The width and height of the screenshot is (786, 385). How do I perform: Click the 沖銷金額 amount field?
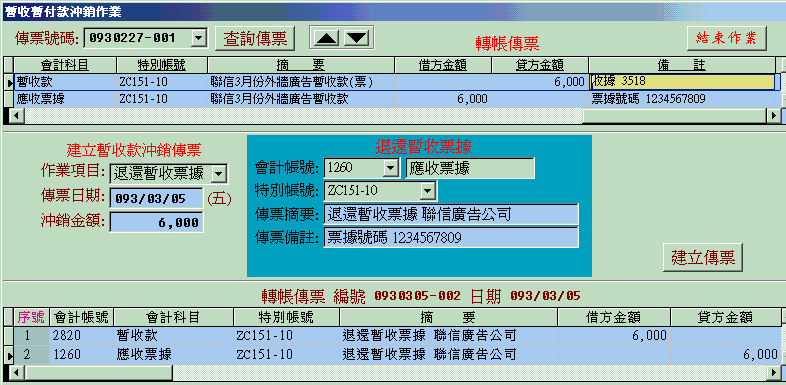(156, 222)
